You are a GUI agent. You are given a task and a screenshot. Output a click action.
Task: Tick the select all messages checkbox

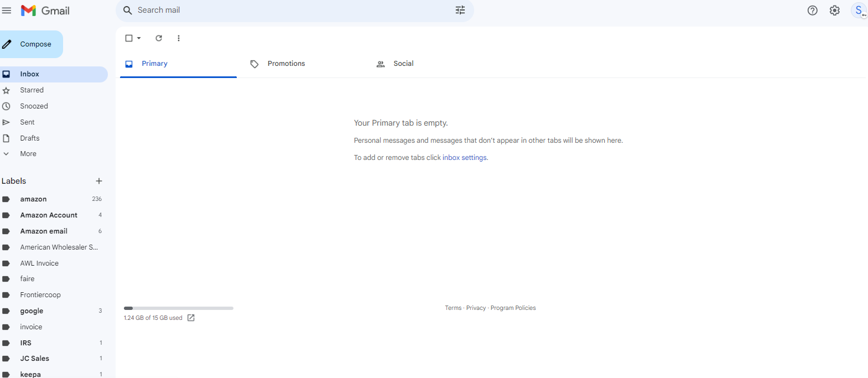[x=129, y=38]
